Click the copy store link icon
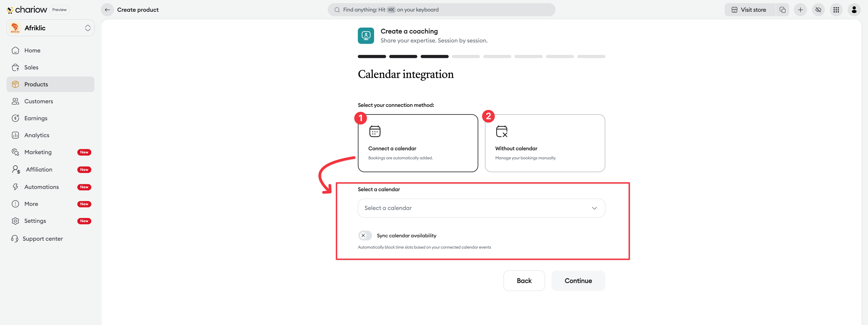Screen dimensions: 868x325 tap(782, 10)
